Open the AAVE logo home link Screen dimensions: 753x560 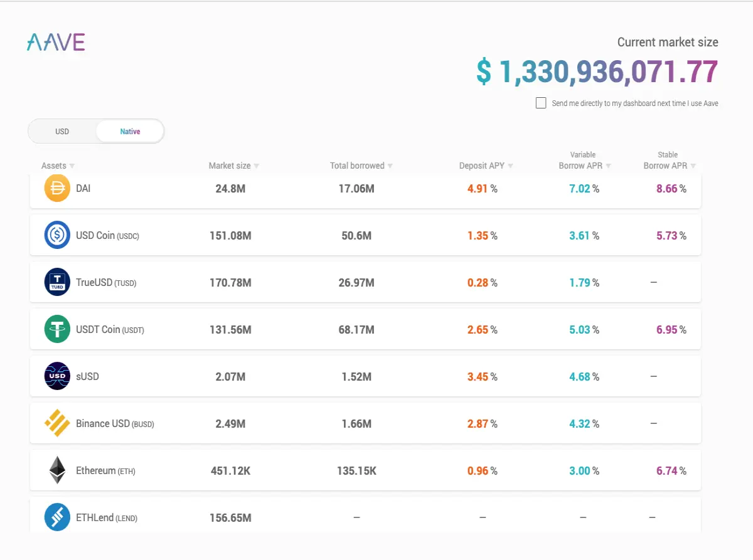point(56,42)
